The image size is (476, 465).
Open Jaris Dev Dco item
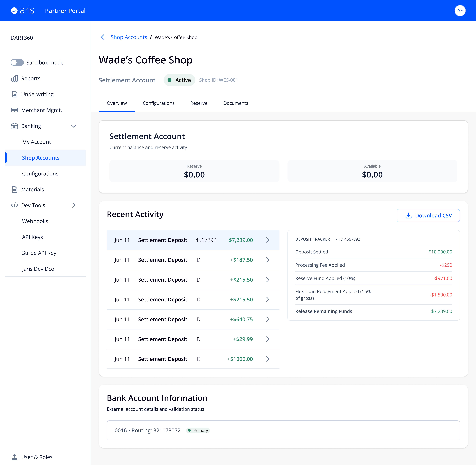45,269
